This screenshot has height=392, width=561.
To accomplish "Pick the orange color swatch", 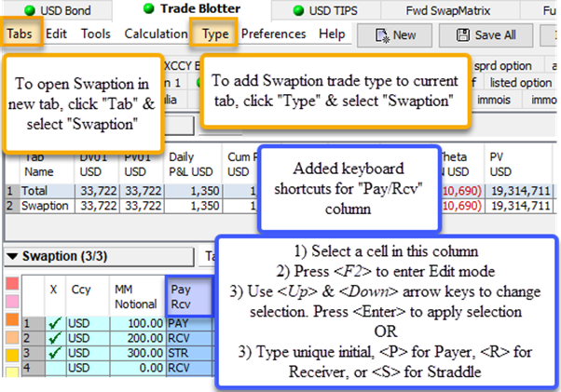I will click(12, 319).
